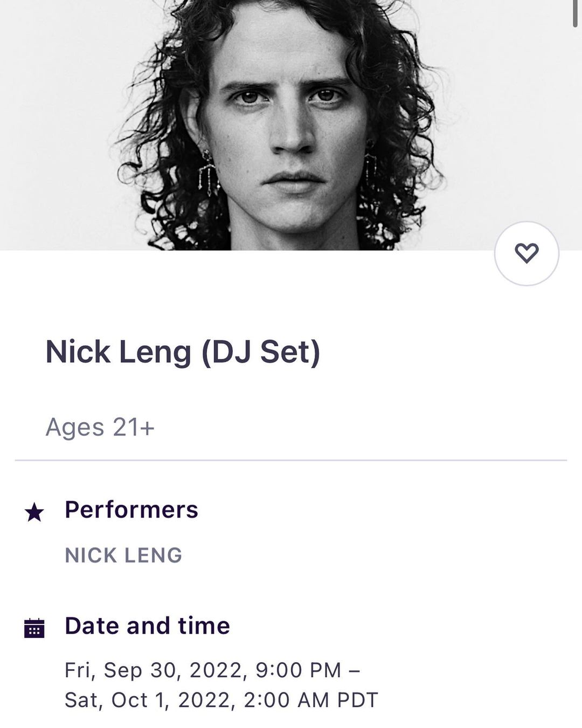Open the NICK LENG performer link

pos(123,555)
